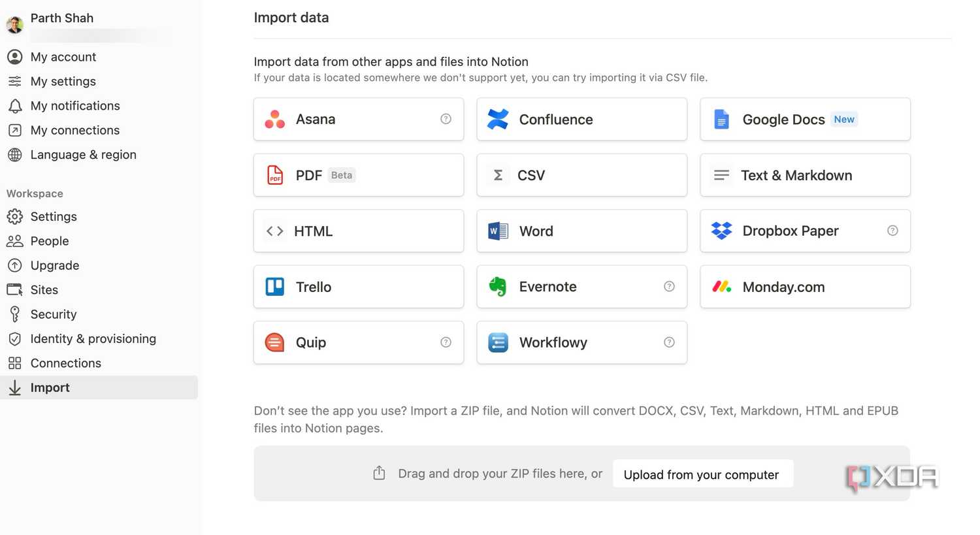This screenshot has height=535, width=980.
Task: Click the Security key icon
Action: click(x=14, y=314)
